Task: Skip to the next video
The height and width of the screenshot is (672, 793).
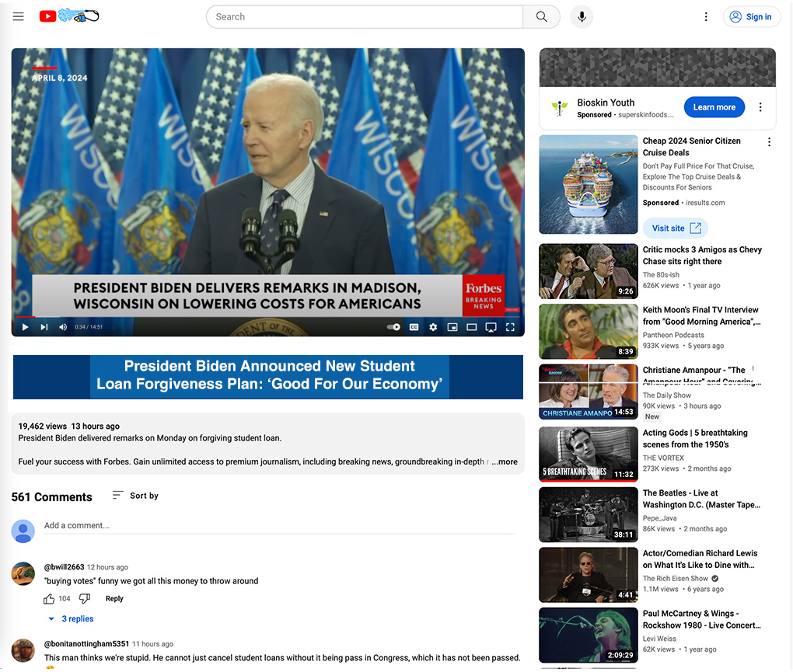Action: pos(44,327)
